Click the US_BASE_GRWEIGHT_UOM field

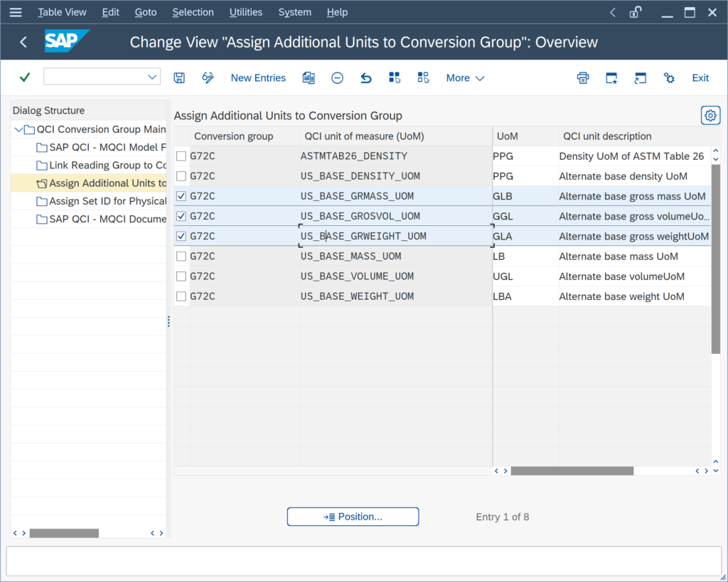pyautogui.click(x=396, y=236)
